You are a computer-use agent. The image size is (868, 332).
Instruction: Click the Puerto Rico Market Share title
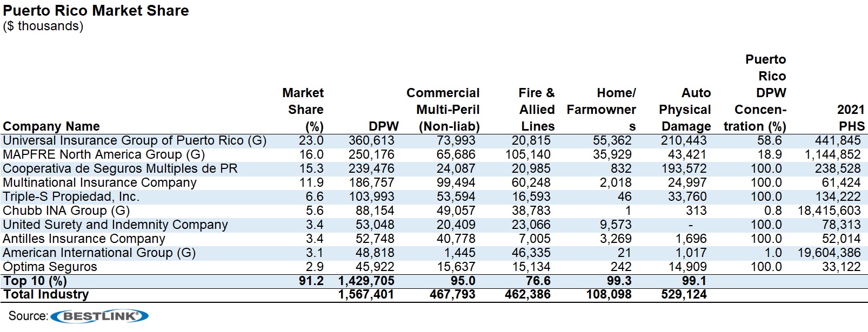96,11
